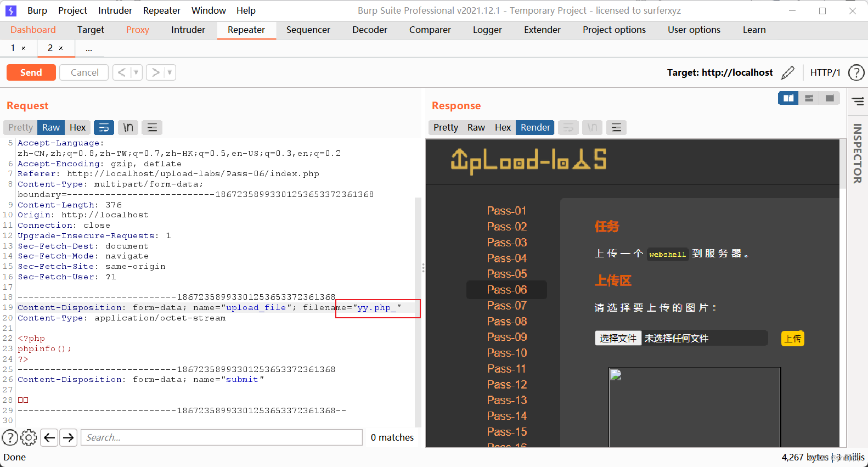Open response message options menu icon
Image resolution: width=868 pixels, height=467 pixels.
(x=616, y=127)
